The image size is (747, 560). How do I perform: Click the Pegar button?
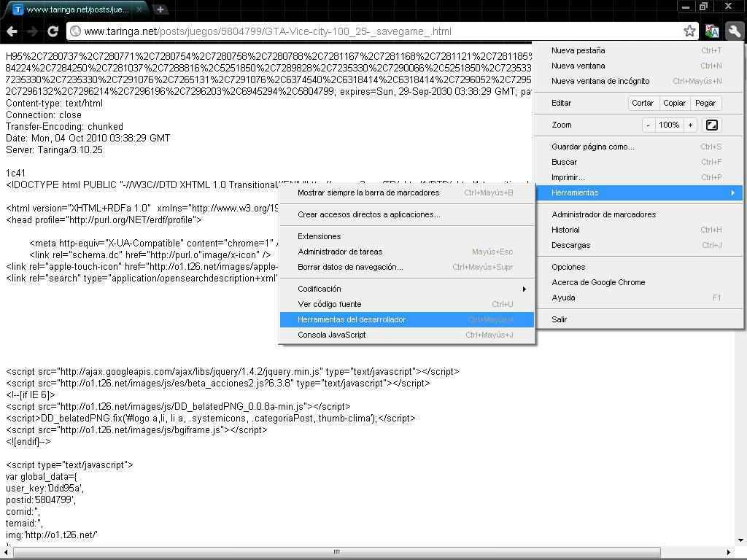coord(705,103)
